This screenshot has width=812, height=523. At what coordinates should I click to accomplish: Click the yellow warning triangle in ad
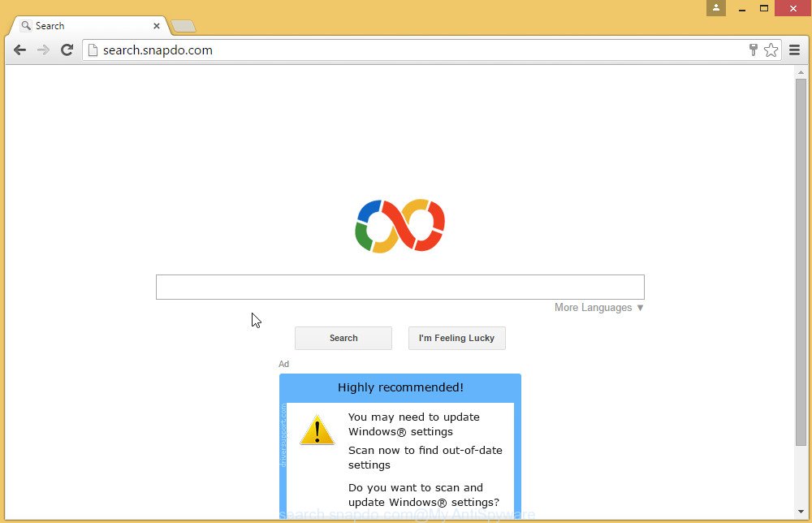pyautogui.click(x=317, y=430)
